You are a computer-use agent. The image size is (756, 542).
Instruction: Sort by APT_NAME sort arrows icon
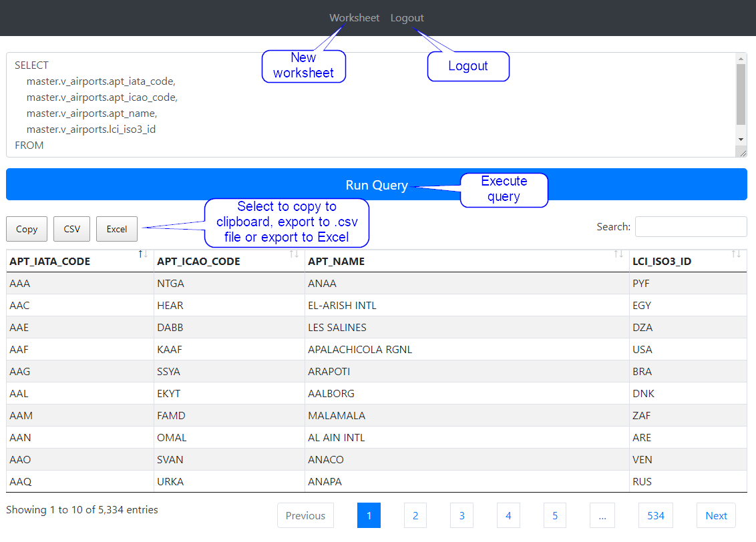618,254
